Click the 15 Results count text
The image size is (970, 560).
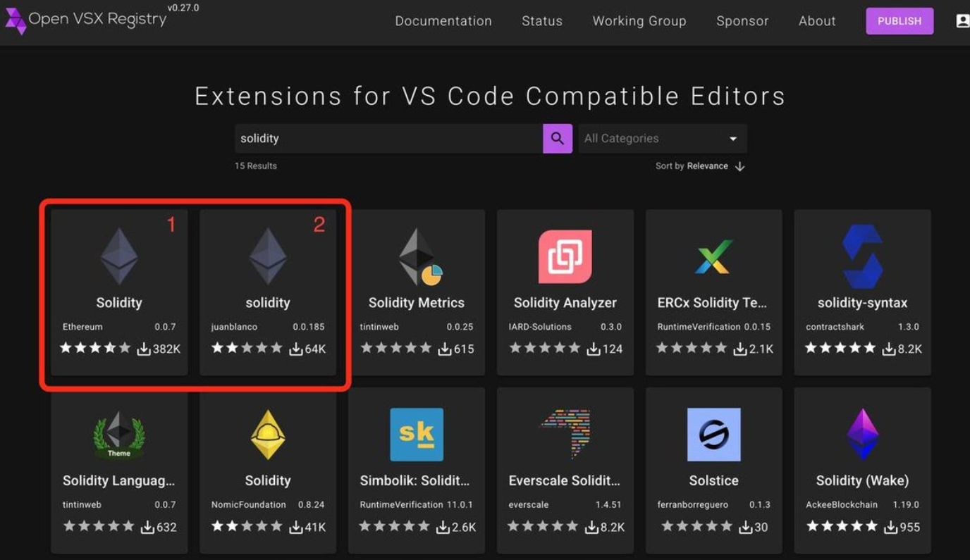(256, 166)
